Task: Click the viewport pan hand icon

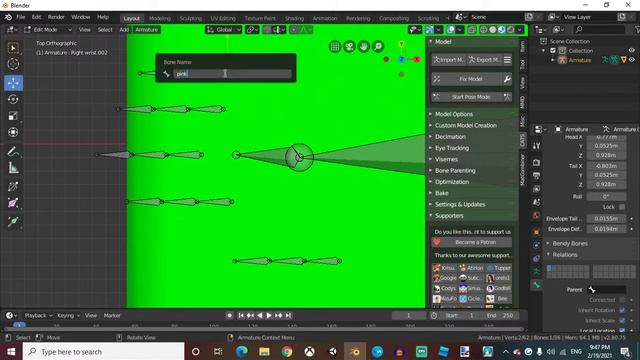Action: click(x=364, y=47)
